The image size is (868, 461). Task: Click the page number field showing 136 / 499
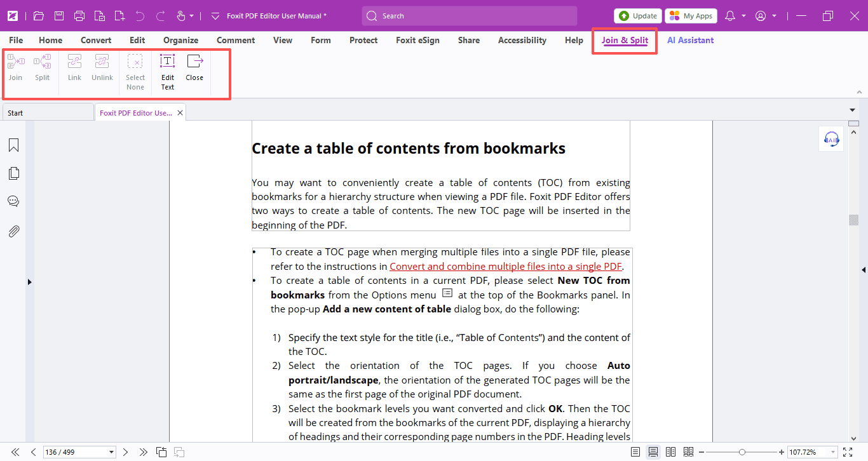75,452
